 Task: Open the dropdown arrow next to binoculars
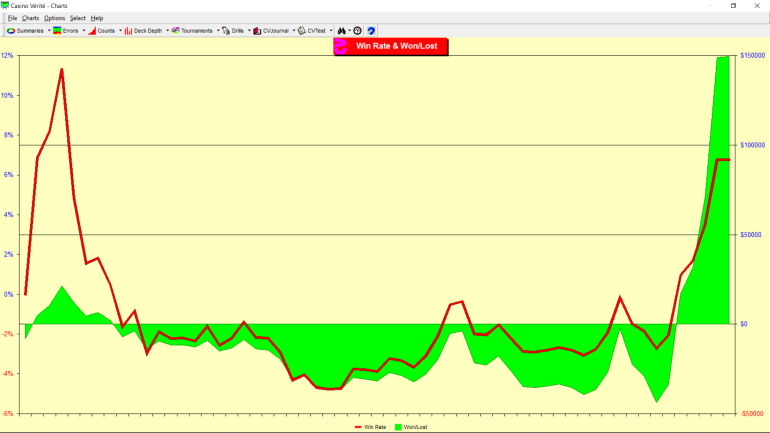349,31
